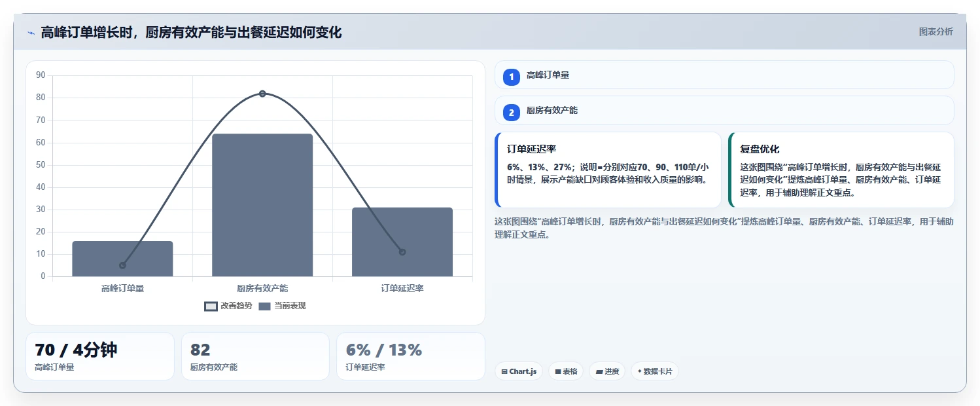The height and width of the screenshot is (406, 980).
Task: Click the trend line peak point at 82
Action: [262, 94]
